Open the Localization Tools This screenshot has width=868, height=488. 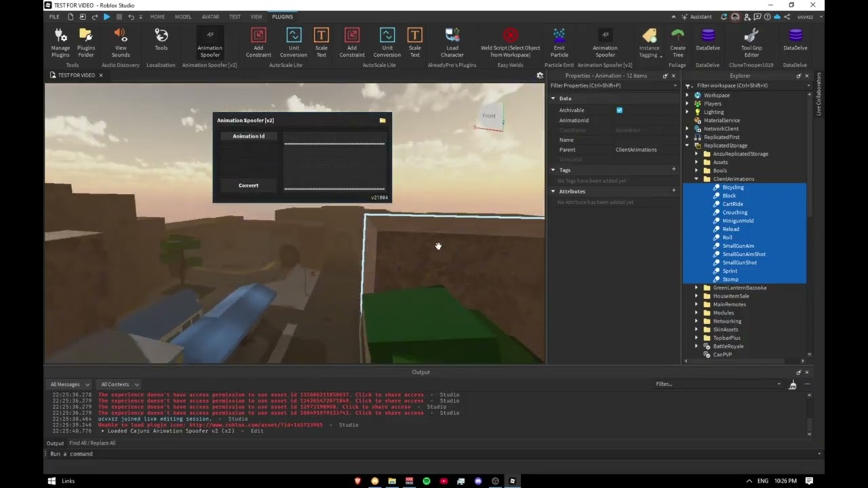(x=161, y=39)
